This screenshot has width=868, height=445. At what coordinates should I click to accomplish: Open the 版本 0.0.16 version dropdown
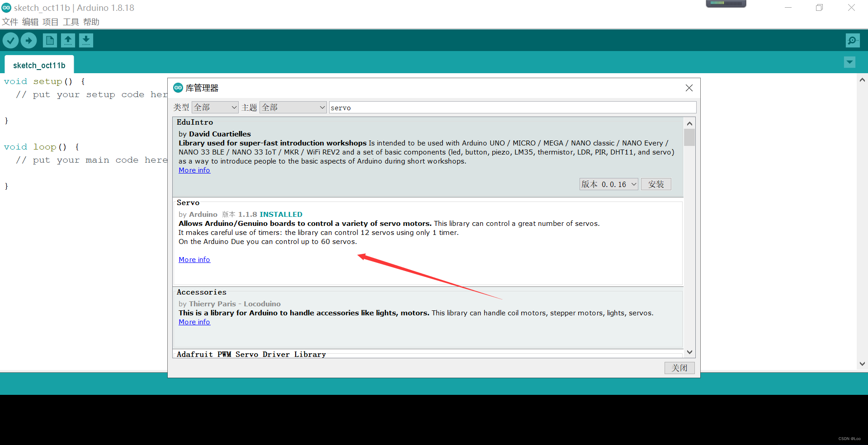pos(609,184)
